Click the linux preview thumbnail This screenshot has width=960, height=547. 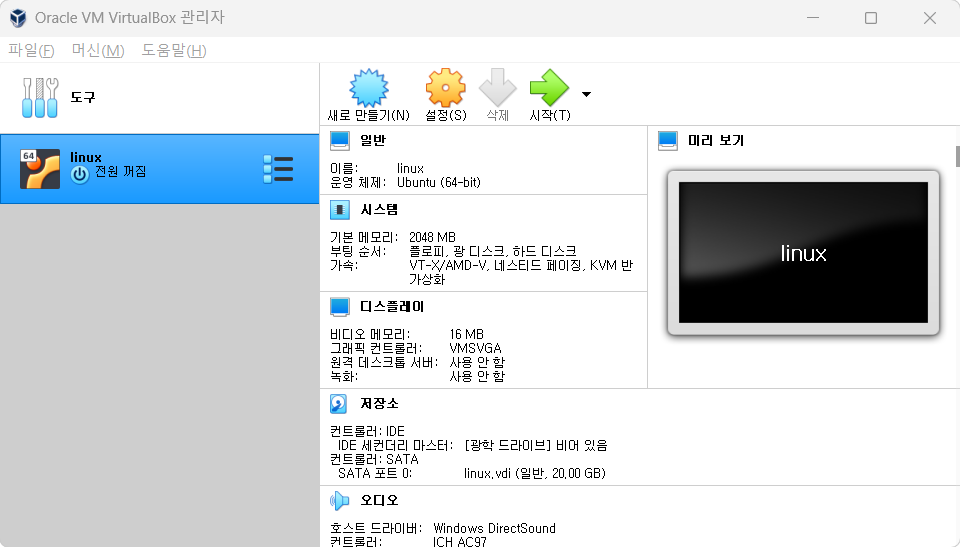pos(803,252)
